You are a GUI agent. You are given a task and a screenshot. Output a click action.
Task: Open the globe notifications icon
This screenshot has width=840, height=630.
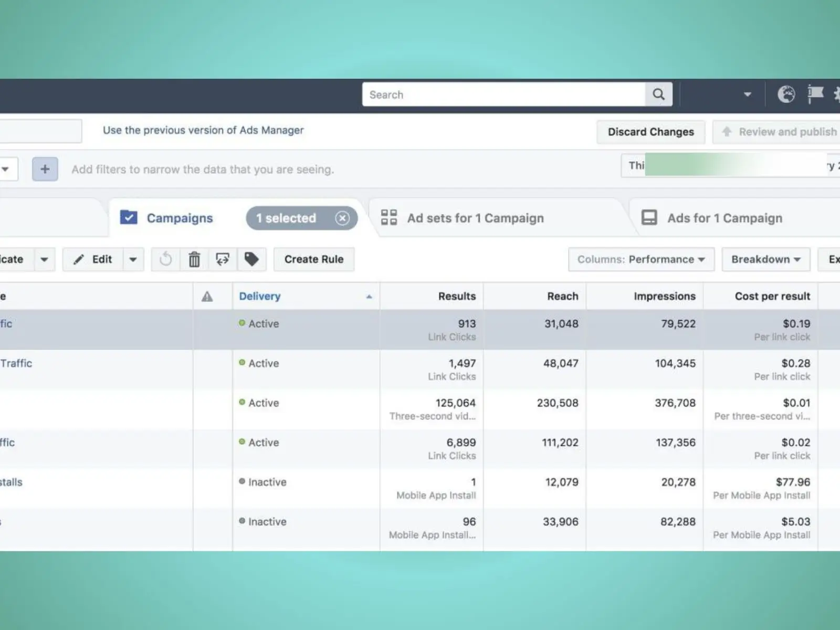point(786,94)
